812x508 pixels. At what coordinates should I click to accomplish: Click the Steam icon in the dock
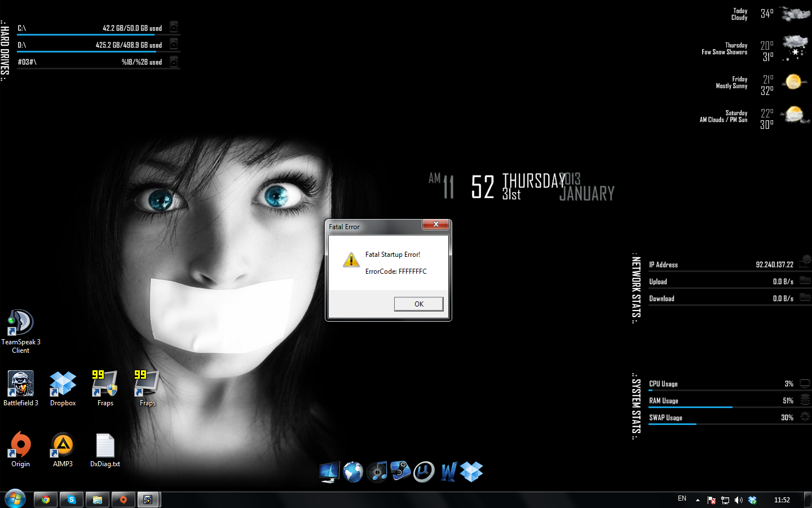400,471
